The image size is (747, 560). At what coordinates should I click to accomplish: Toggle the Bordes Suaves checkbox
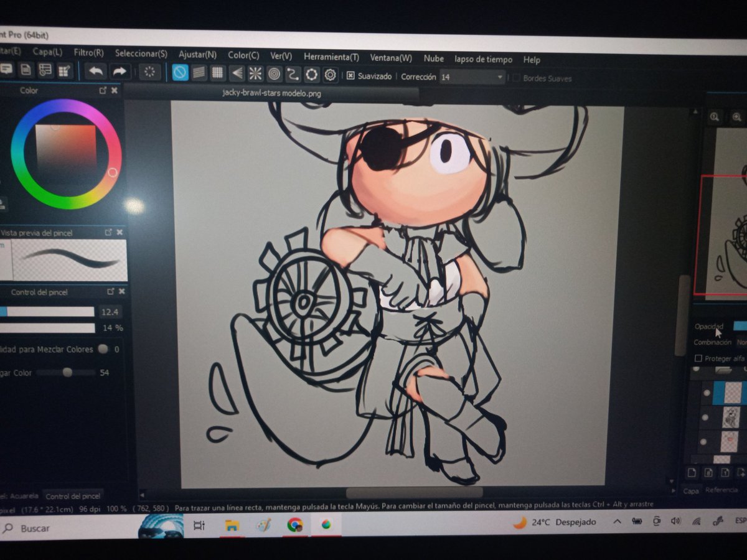pyautogui.click(x=515, y=78)
